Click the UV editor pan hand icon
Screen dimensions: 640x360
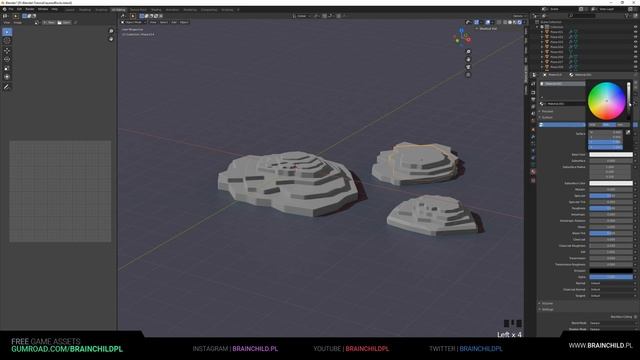[111, 39]
